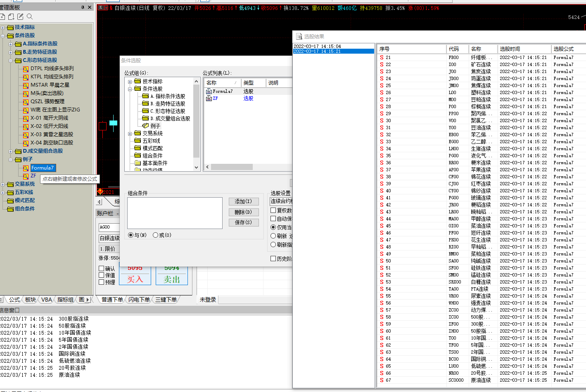Switch to the VBA tab

coord(47,300)
